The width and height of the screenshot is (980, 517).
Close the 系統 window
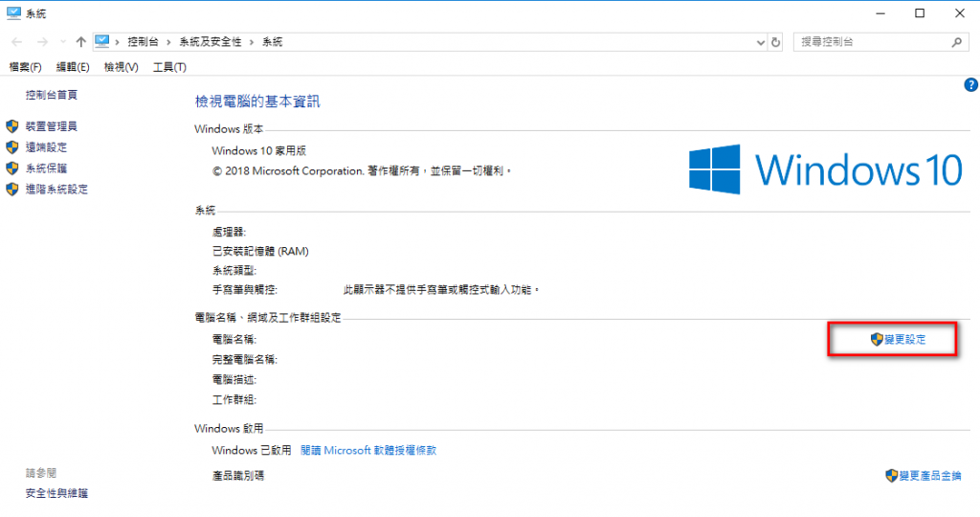click(960, 13)
